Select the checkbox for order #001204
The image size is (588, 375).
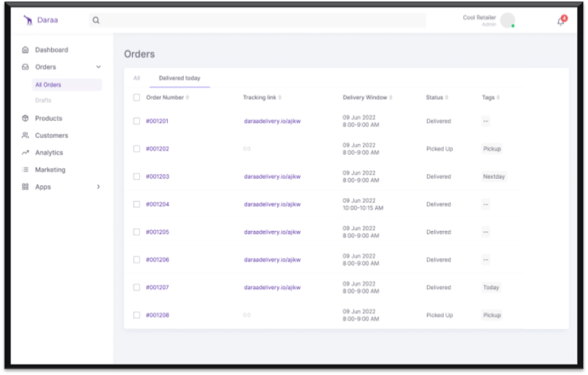136,205
